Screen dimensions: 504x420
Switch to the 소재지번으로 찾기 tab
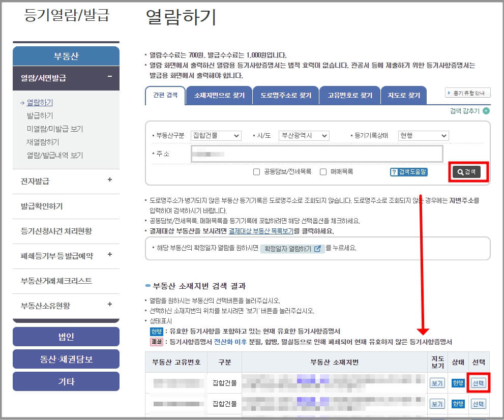click(x=218, y=95)
